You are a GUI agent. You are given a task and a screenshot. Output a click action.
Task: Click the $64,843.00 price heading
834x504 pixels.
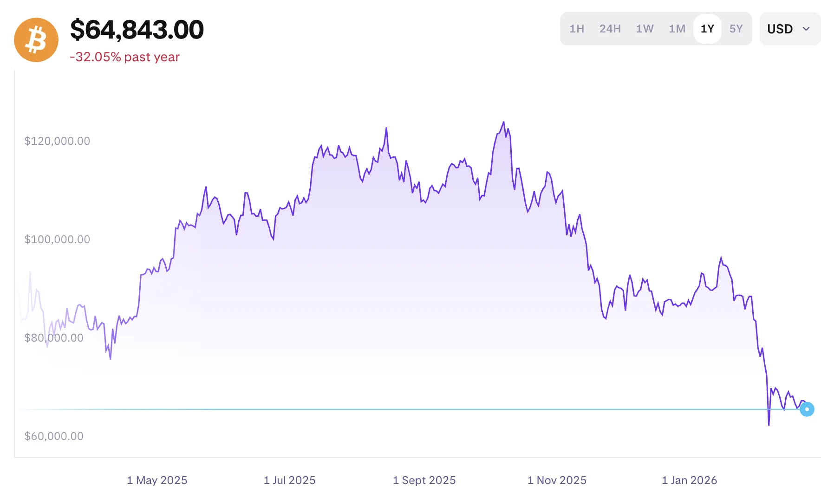(x=137, y=30)
